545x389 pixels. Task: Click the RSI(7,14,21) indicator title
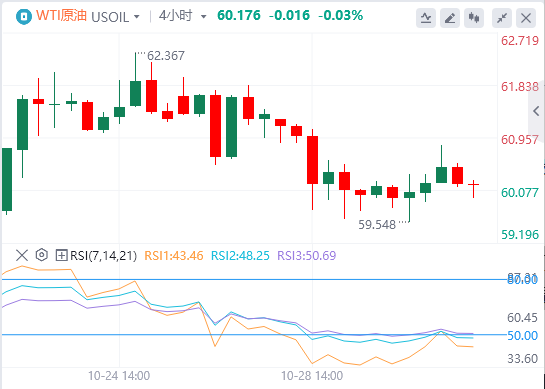click(104, 256)
